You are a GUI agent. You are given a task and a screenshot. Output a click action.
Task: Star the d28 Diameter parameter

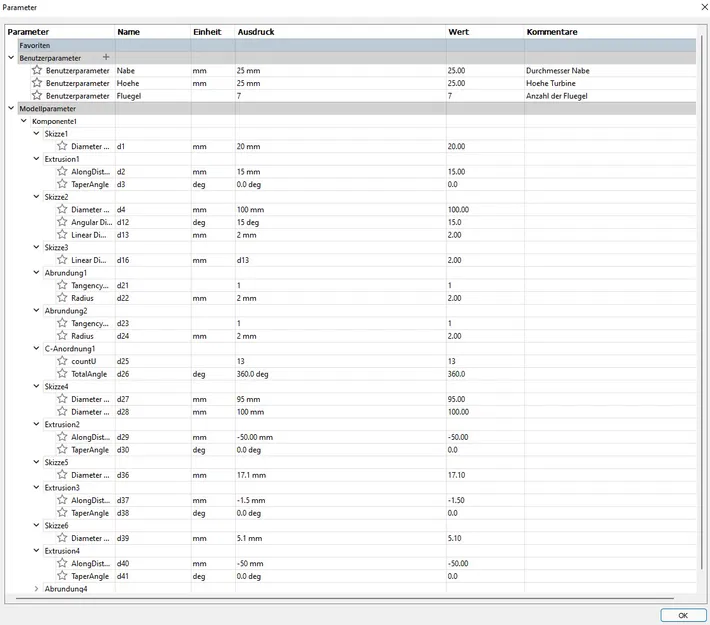[62, 412]
